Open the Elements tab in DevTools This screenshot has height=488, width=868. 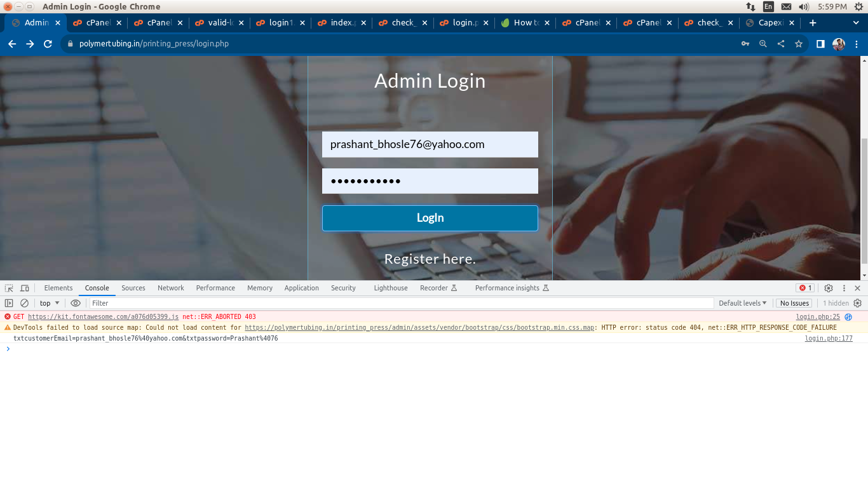(x=58, y=288)
